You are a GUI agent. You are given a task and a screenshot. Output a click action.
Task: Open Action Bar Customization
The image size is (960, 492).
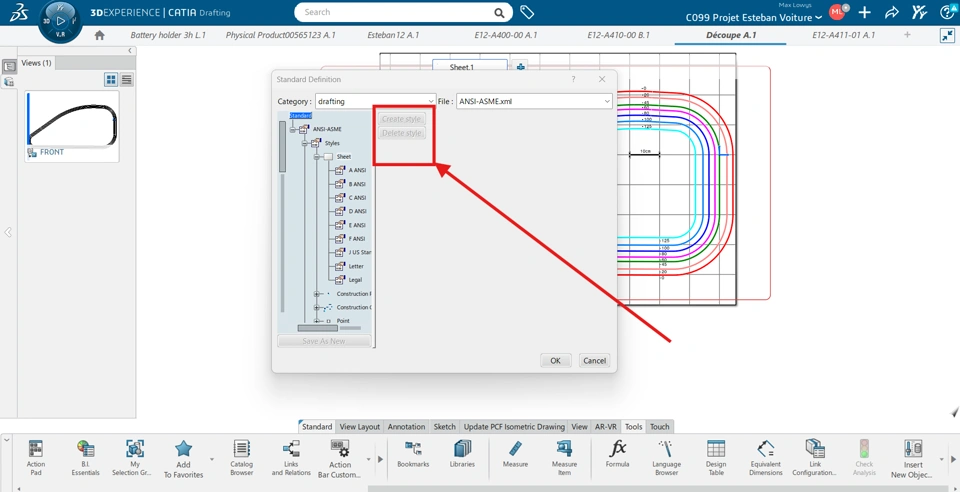(340, 458)
